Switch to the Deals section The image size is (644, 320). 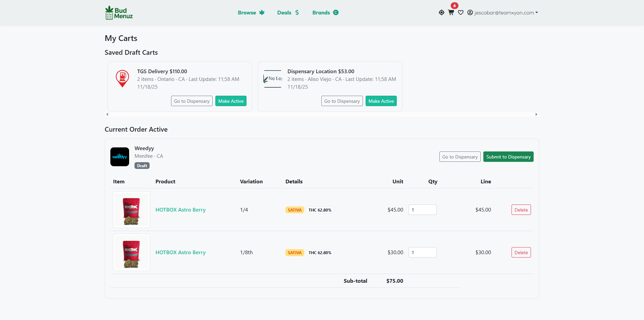[x=284, y=12]
